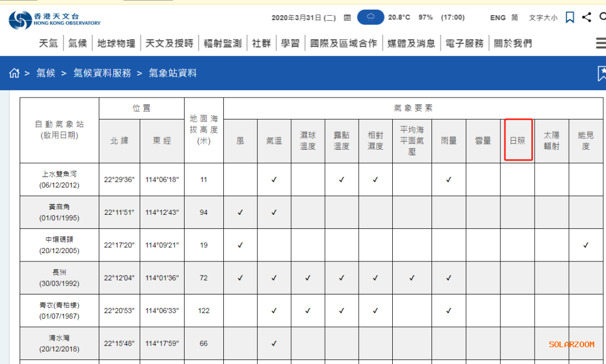Open the calendar icon beside the date
Screen dimensions: 606x364
[x=347, y=17]
